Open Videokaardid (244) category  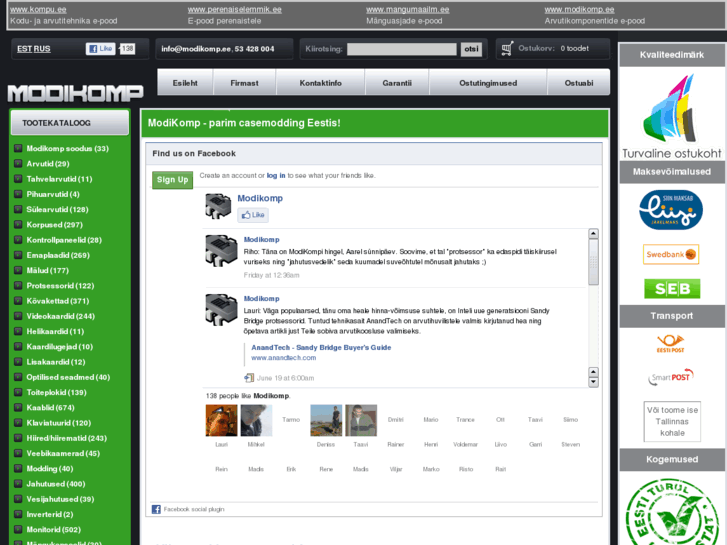61,316
